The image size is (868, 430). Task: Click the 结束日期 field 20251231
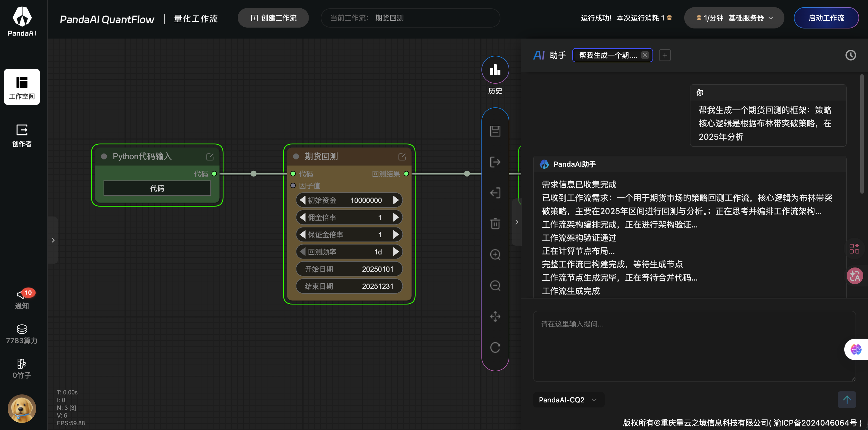349,286
